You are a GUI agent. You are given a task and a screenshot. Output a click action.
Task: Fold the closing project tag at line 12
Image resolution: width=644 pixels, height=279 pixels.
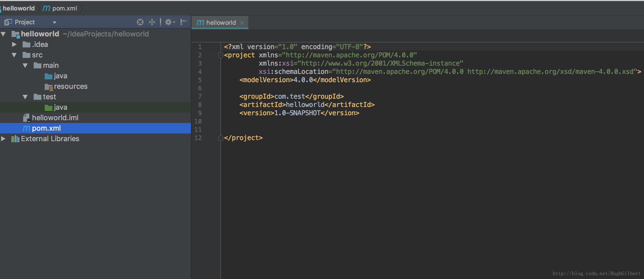[220, 138]
